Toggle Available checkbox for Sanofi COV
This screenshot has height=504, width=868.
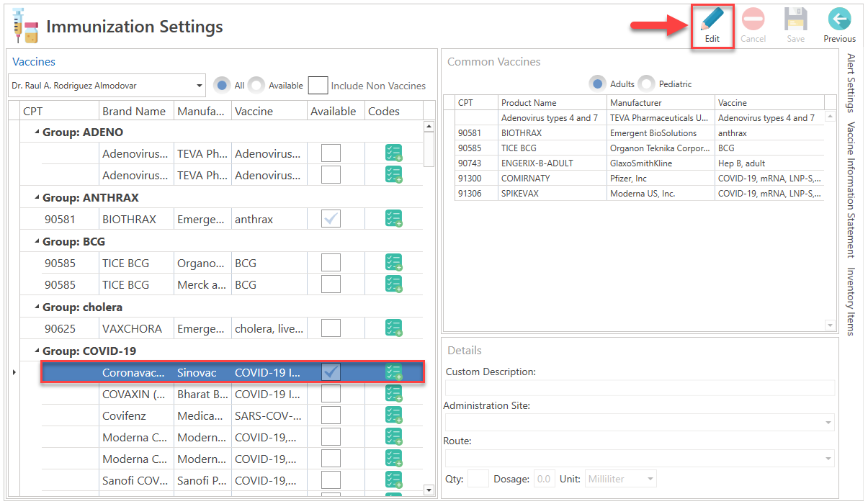331,480
